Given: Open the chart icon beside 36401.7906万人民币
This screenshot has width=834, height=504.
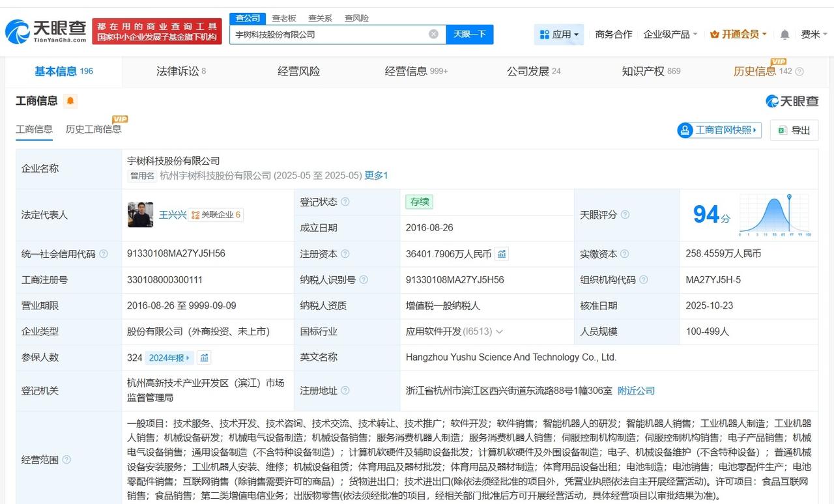Looking at the screenshot, I should [502, 254].
